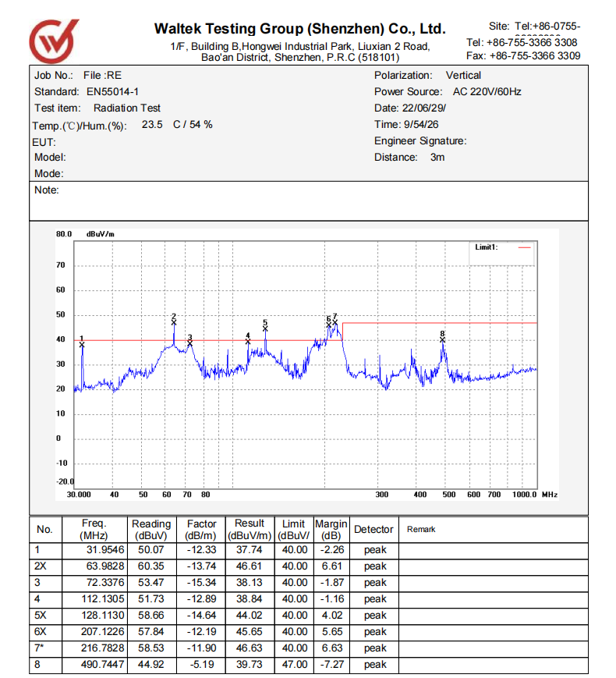Click limit value 47.00

click(x=295, y=665)
